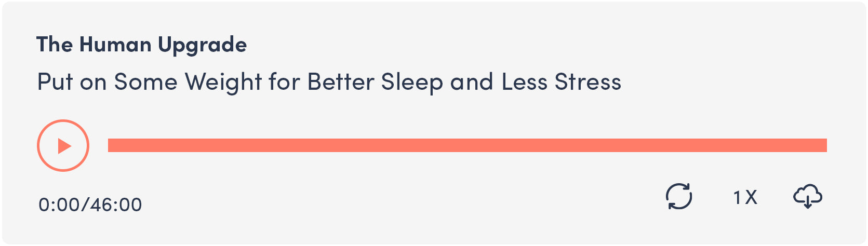868x246 pixels.
Task: Open The Human Upgrade show title
Action: point(141,45)
